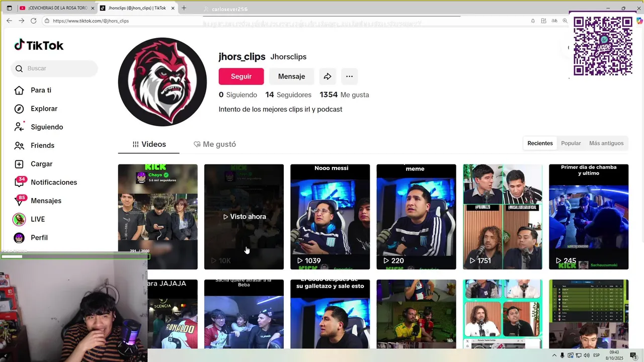
Task: Close the YouTube Cevicherias tab
Action: tap(93, 8)
